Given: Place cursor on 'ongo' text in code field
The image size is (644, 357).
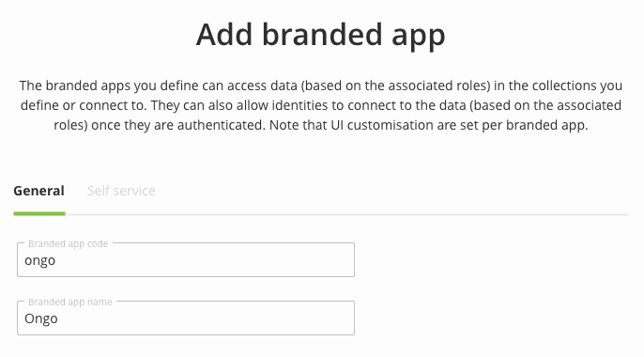Looking at the screenshot, I should tap(39, 260).
